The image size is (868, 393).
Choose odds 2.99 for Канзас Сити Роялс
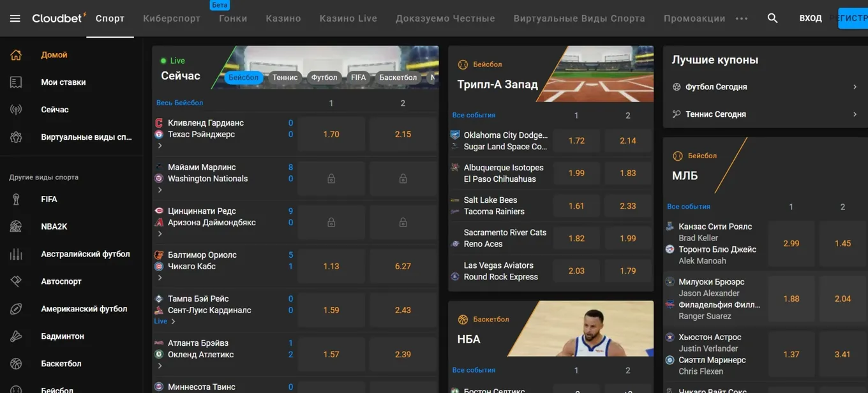click(x=791, y=244)
